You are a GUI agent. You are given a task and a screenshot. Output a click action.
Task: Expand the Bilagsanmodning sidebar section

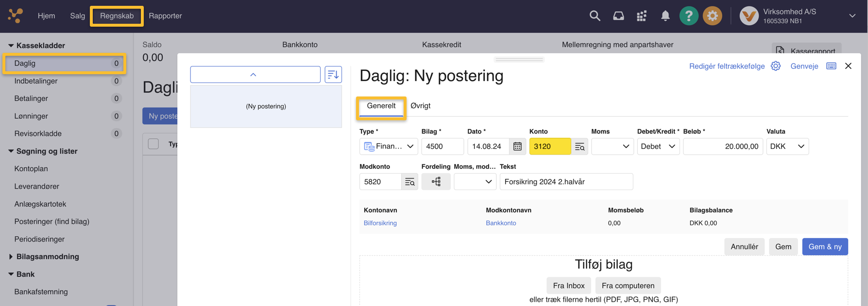11,257
